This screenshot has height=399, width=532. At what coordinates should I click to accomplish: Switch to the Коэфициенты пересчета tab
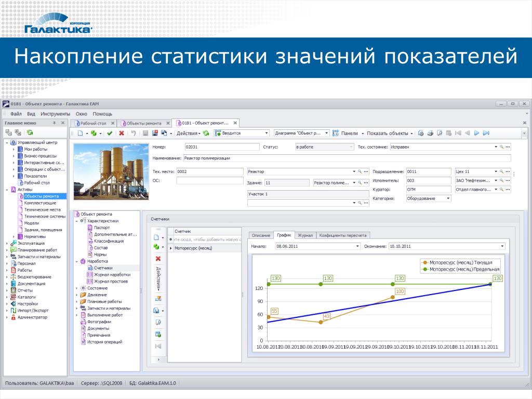coord(343,235)
